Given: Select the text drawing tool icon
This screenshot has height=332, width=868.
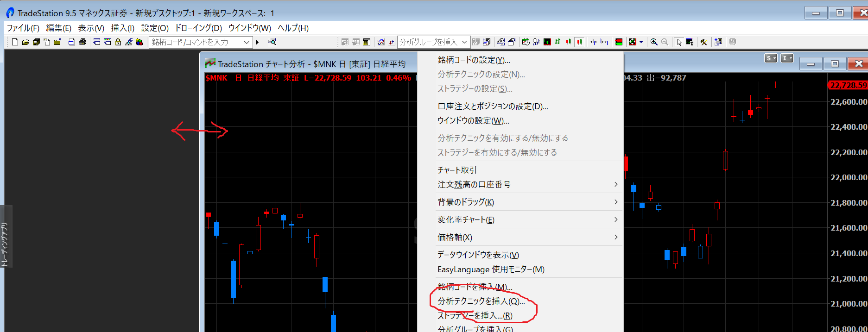Looking at the screenshot, I should pyautogui.click(x=690, y=42).
